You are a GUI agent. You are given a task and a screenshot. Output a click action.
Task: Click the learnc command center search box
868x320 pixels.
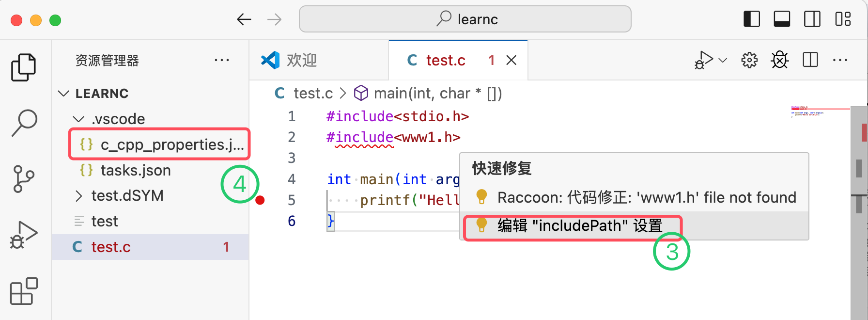(x=465, y=19)
